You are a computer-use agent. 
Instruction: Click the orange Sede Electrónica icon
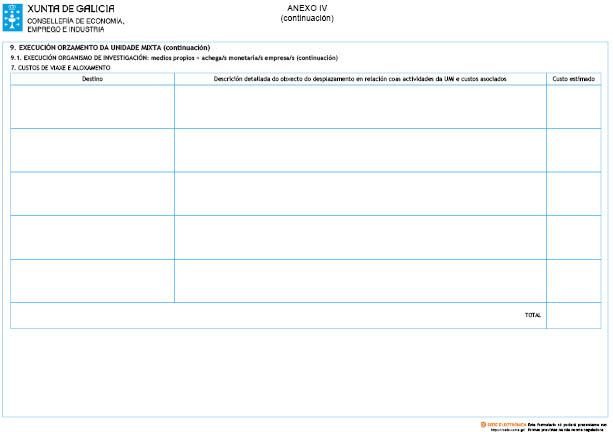click(484, 424)
